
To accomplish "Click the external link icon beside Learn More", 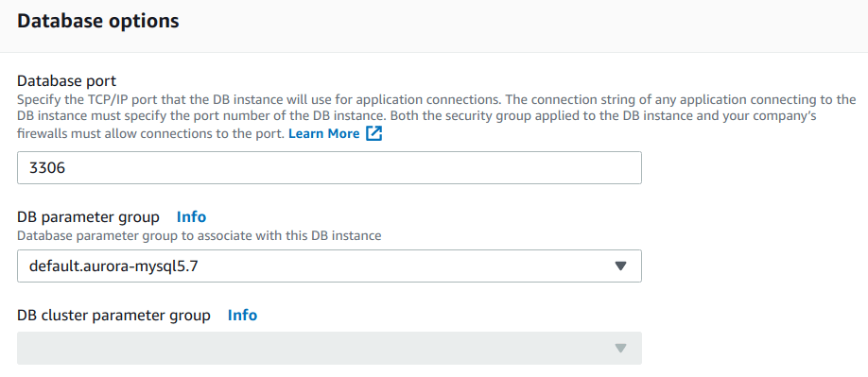I will coord(374,134).
